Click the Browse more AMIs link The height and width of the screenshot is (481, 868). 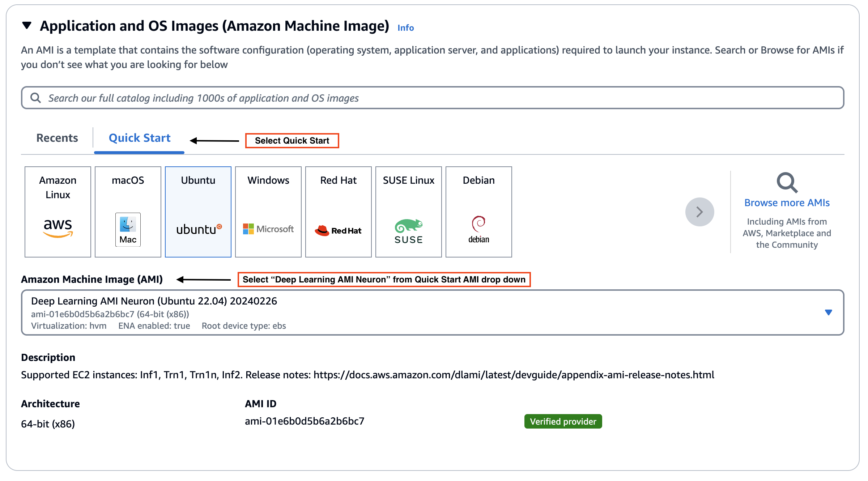(x=787, y=203)
